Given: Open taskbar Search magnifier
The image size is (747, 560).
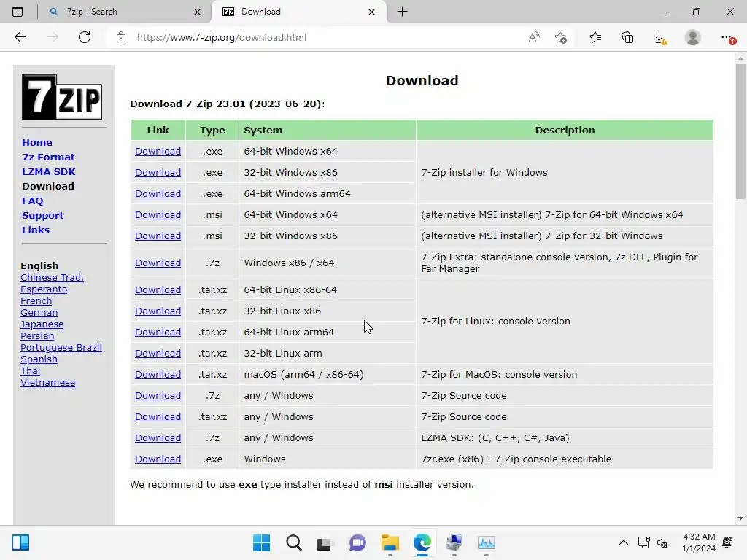Looking at the screenshot, I should click(293, 542).
